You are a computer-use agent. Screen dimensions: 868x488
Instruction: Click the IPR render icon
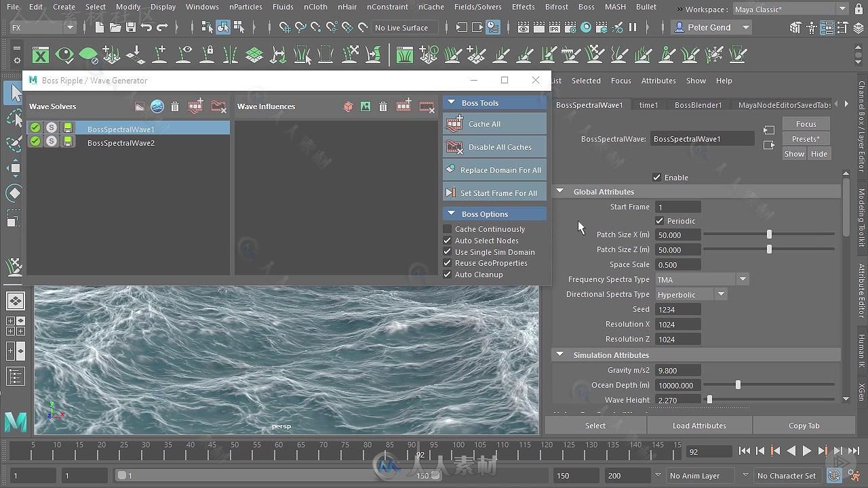coord(555,28)
